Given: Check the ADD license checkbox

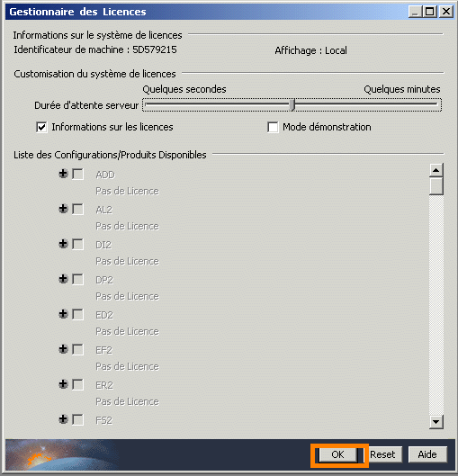Looking at the screenshot, I should [x=78, y=175].
